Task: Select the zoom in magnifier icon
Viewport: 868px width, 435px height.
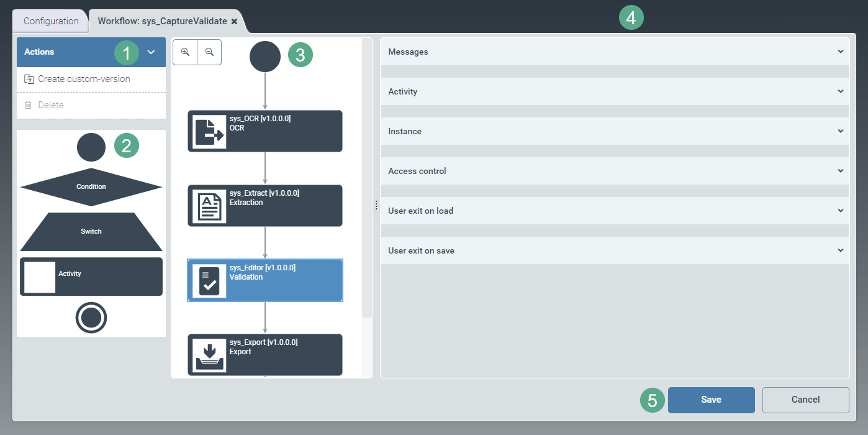Action: click(184, 52)
